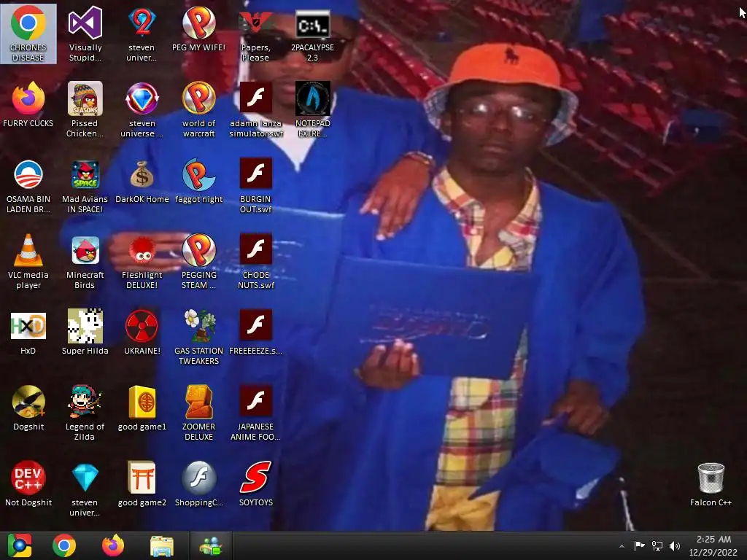This screenshot has height=560, width=747.
Task: Select the CHODE NUTS.swf Flash file
Action: [255, 261]
